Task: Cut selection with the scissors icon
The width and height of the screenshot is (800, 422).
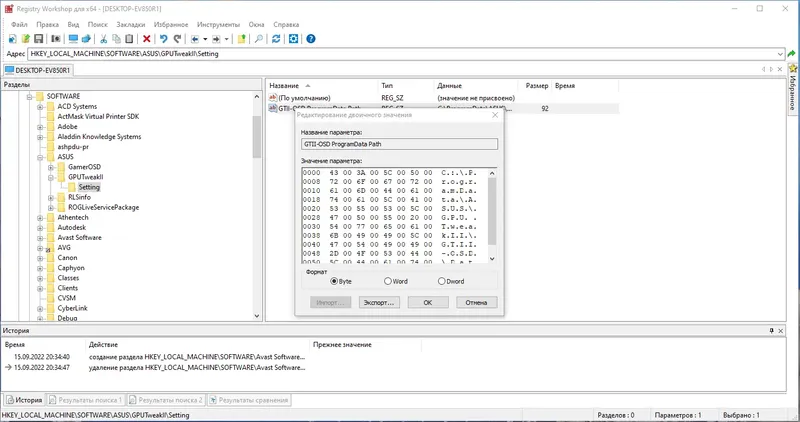Action: click(x=104, y=39)
